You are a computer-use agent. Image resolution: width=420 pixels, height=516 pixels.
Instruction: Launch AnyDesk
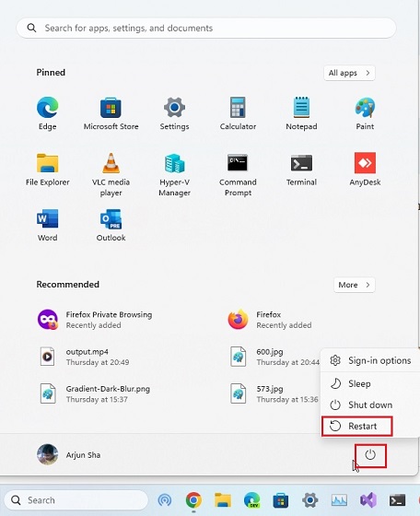[365, 170]
